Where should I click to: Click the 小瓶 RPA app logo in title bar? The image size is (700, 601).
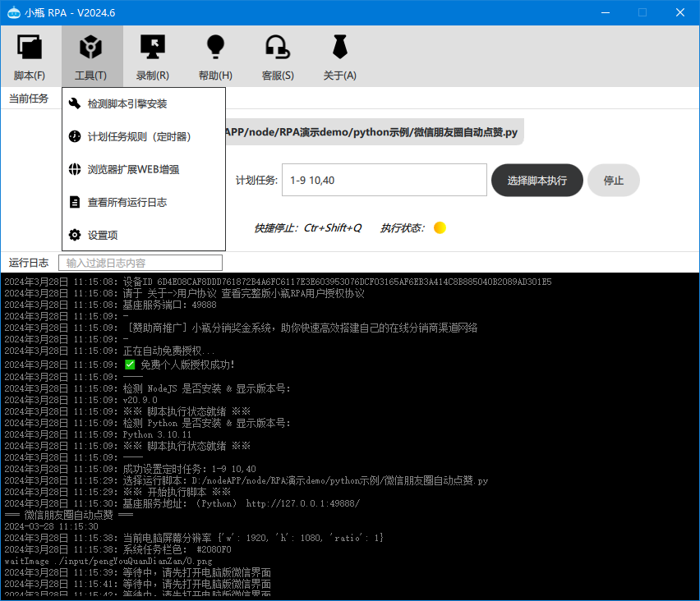(x=14, y=12)
